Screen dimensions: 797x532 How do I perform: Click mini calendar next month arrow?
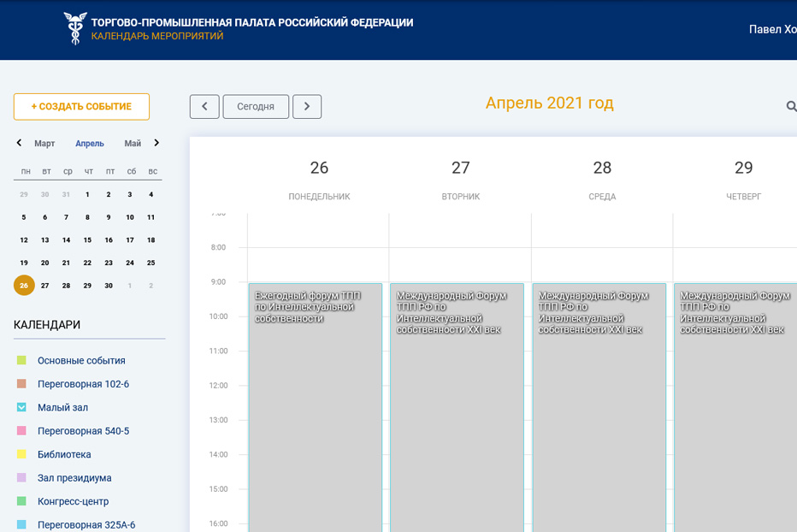click(x=156, y=143)
